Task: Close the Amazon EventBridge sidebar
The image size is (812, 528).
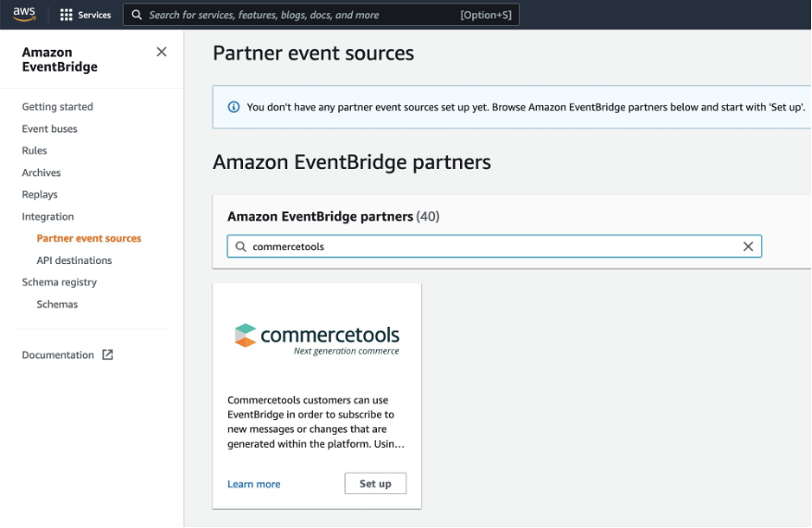Action: point(162,53)
